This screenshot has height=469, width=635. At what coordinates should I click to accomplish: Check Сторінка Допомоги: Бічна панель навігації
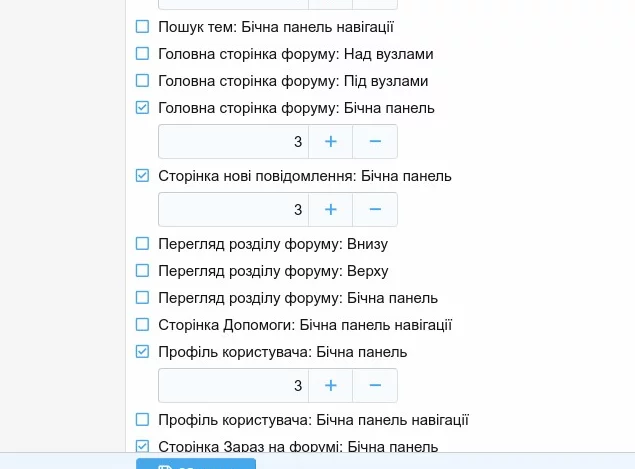(142, 325)
